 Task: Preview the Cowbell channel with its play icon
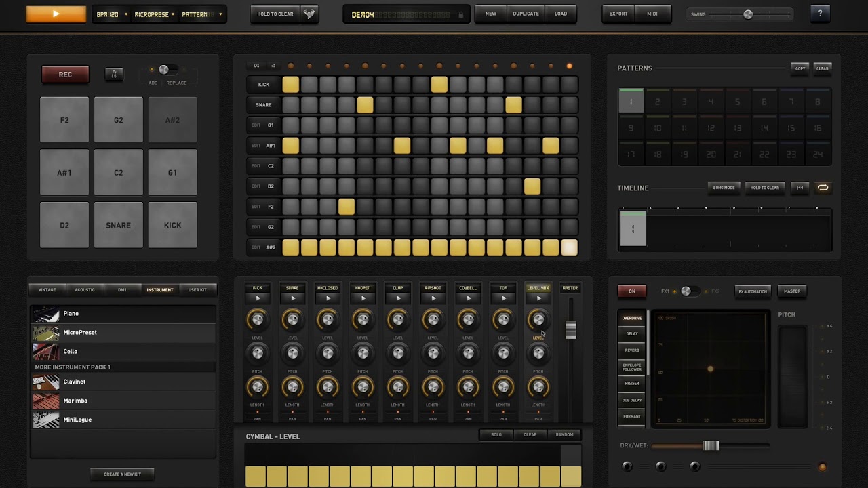(x=469, y=298)
